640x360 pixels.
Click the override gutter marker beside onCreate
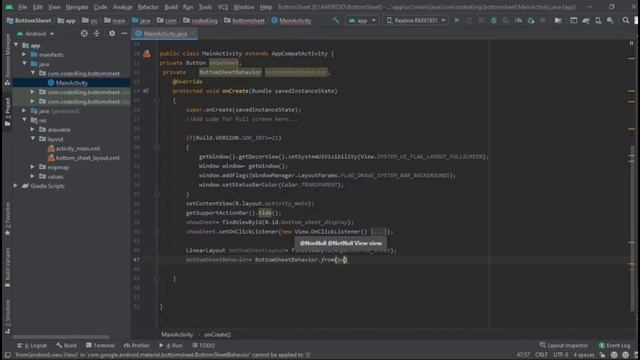(x=146, y=91)
